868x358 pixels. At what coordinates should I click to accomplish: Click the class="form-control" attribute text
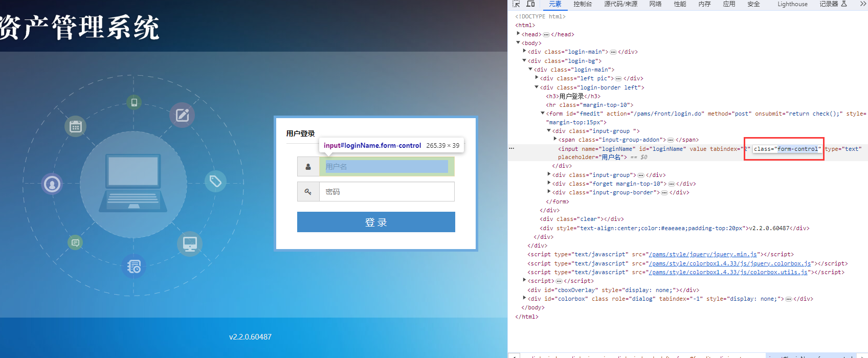click(x=787, y=149)
